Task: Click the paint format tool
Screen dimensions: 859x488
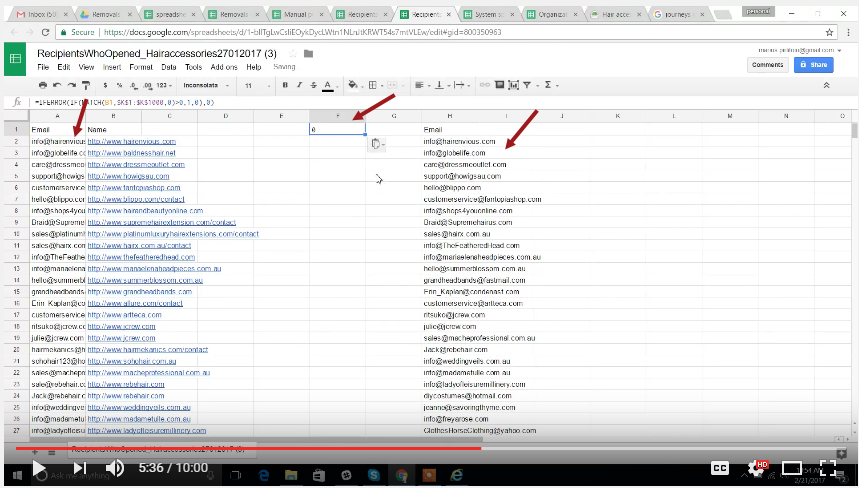Action: tap(87, 86)
